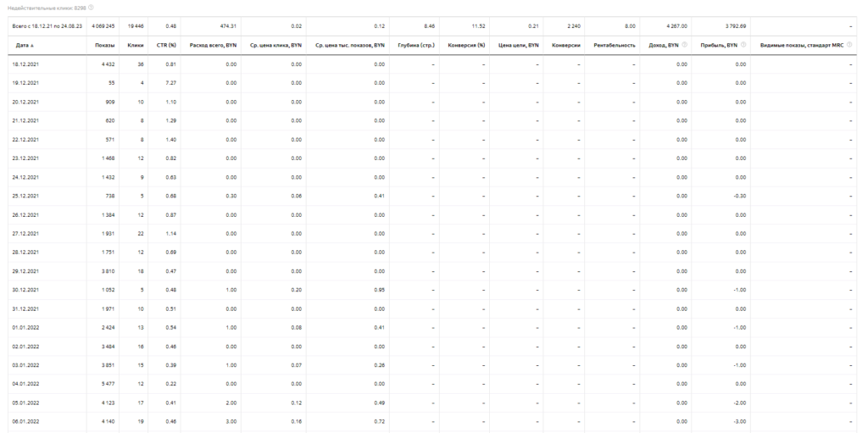Sort by Рентабельность column header
868x433 pixels.
(615, 46)
